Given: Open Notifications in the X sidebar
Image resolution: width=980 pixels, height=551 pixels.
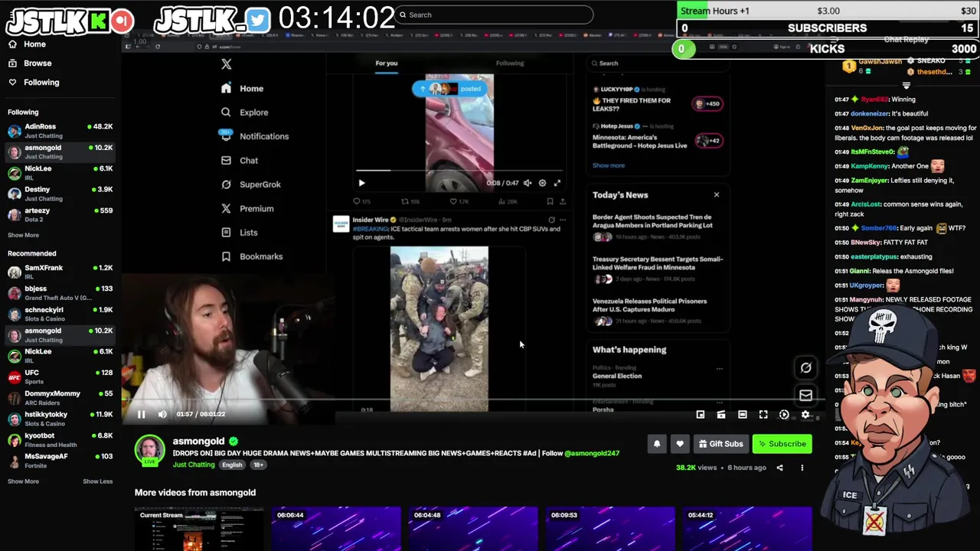Looking at the screenshot, I should pos(254,136).
